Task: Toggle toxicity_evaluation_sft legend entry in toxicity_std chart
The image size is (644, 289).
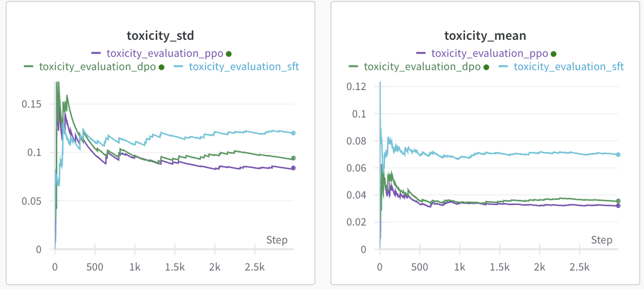Action: point(244,66)
